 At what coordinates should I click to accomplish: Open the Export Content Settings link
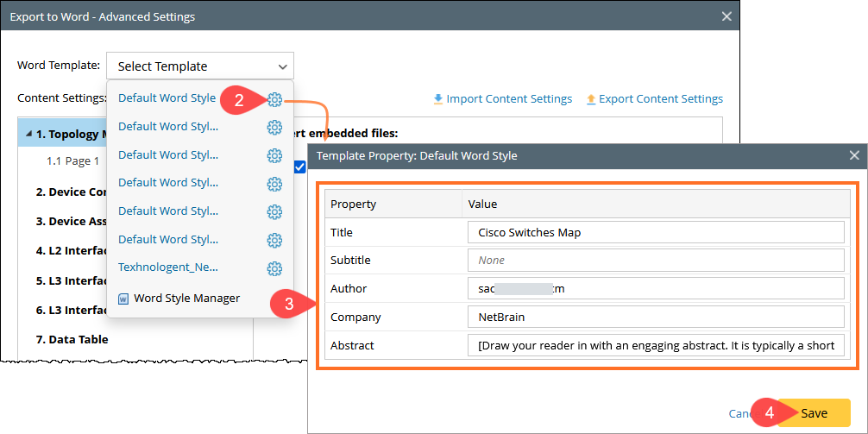(660, 99)
